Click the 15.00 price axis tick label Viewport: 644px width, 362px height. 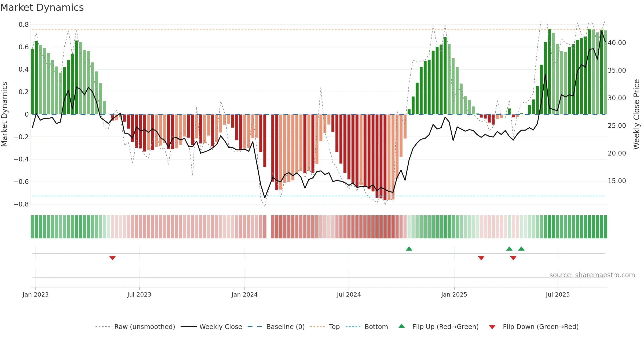(x=617, y=181)
